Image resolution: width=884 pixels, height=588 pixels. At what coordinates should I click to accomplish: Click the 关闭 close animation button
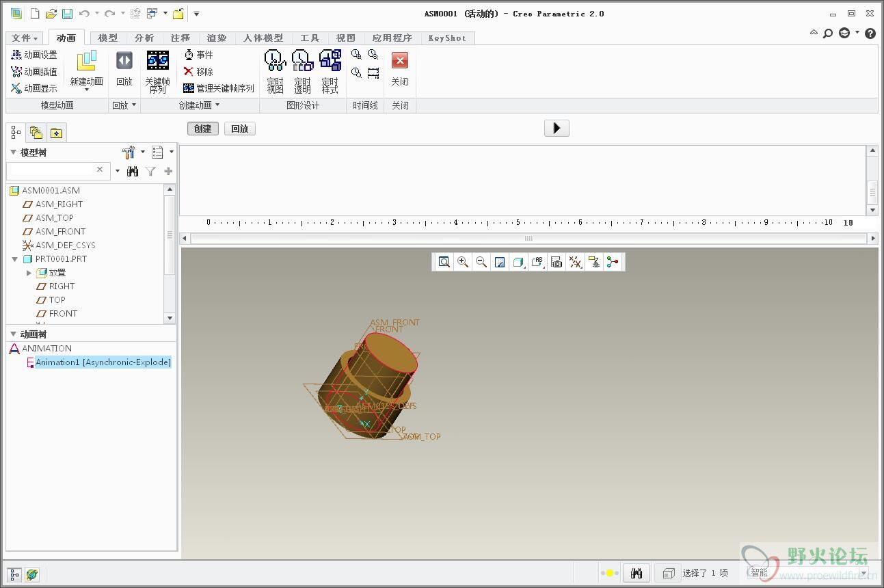400,68
